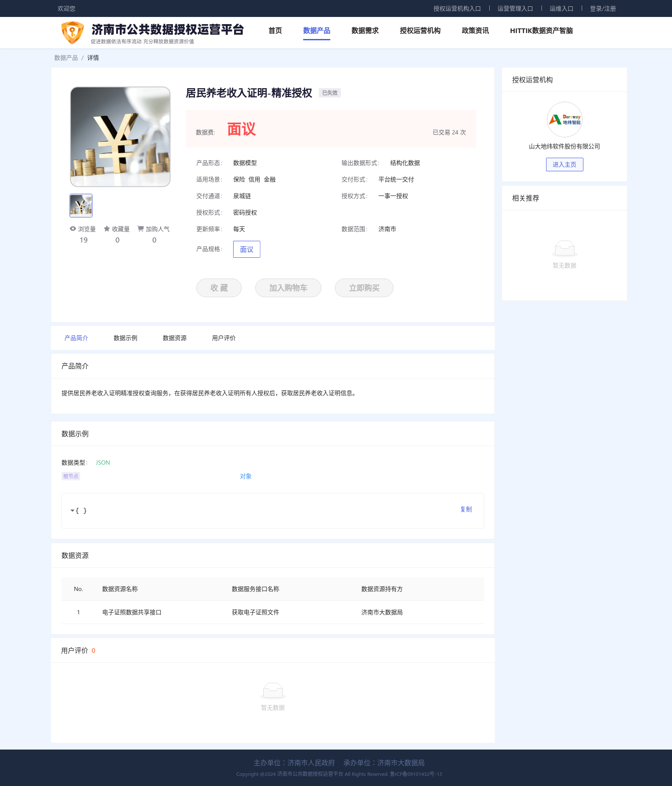Open 数据产品 in the main navigation
Screen dimensions: 672x786
point(317,31)
